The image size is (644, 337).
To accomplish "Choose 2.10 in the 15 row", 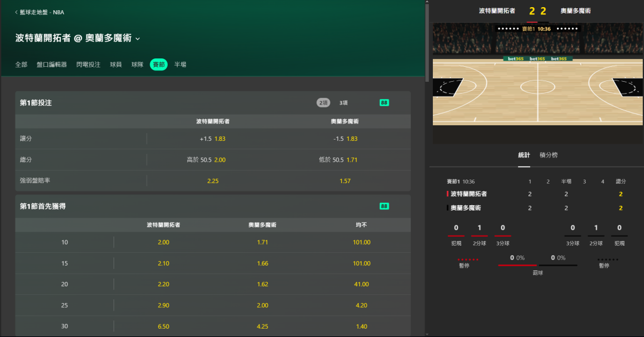I will click(163, 264).
